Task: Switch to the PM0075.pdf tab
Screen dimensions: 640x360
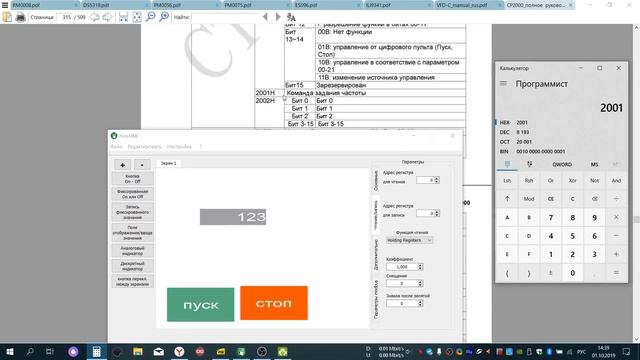Action: click(256, 5)
